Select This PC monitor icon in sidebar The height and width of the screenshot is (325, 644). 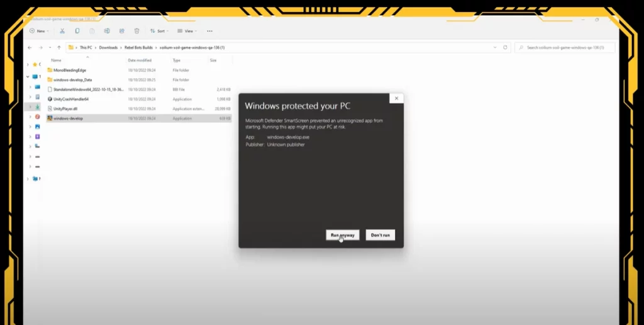tap(35, 76)
